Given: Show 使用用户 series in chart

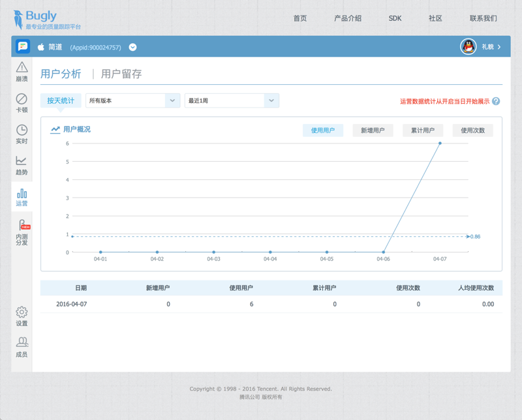Looking at the screenshot, I should (x=323, y=130).
